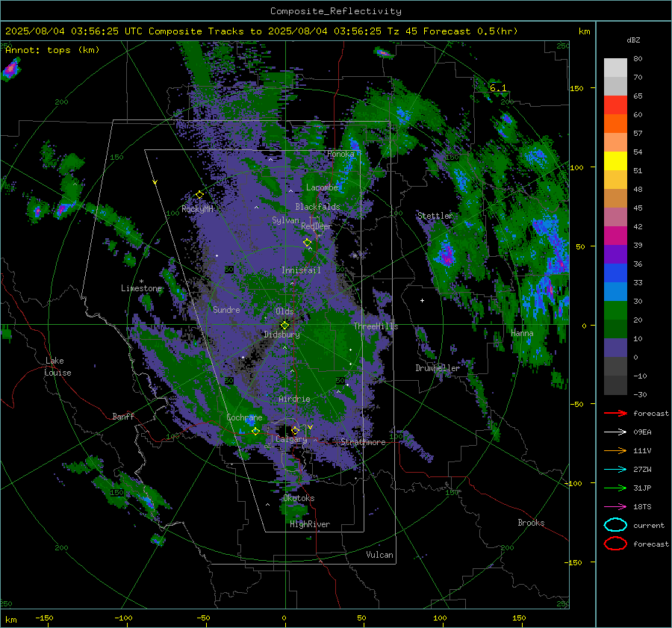Click the Stettler label
Image resolution: width=672 pixels, height=628 pixels.
(435, 216)
